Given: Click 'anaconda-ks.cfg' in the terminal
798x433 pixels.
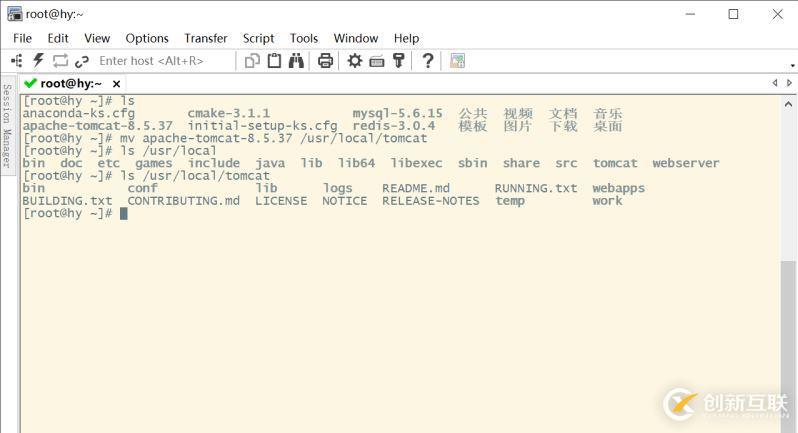Looking at the screenshot, I should tap(79, 113).
